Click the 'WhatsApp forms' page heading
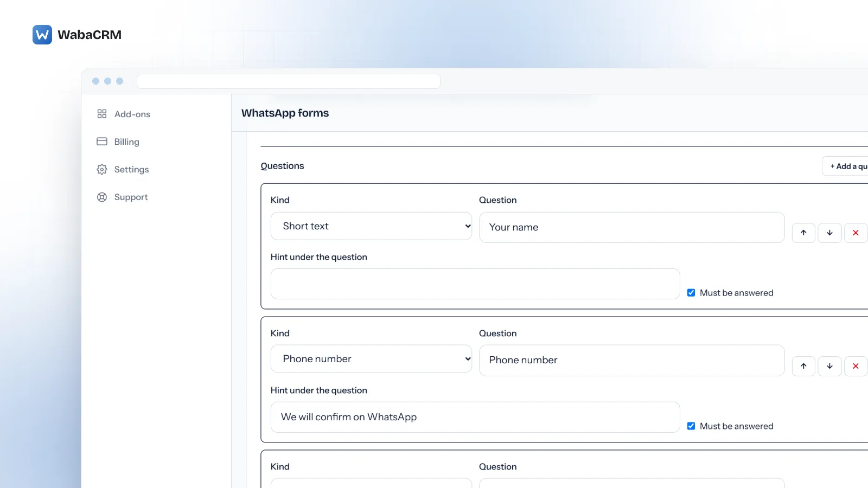868x488 pixels. tap(285, 113)
